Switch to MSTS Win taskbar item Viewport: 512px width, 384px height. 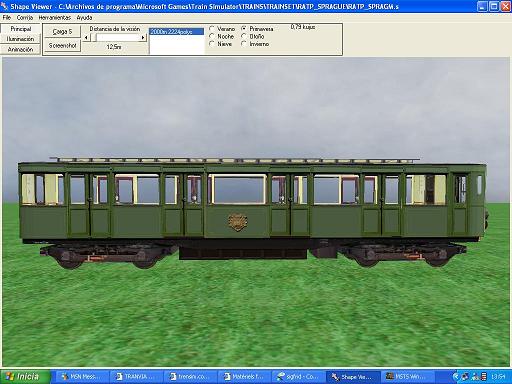click(407, 377)
